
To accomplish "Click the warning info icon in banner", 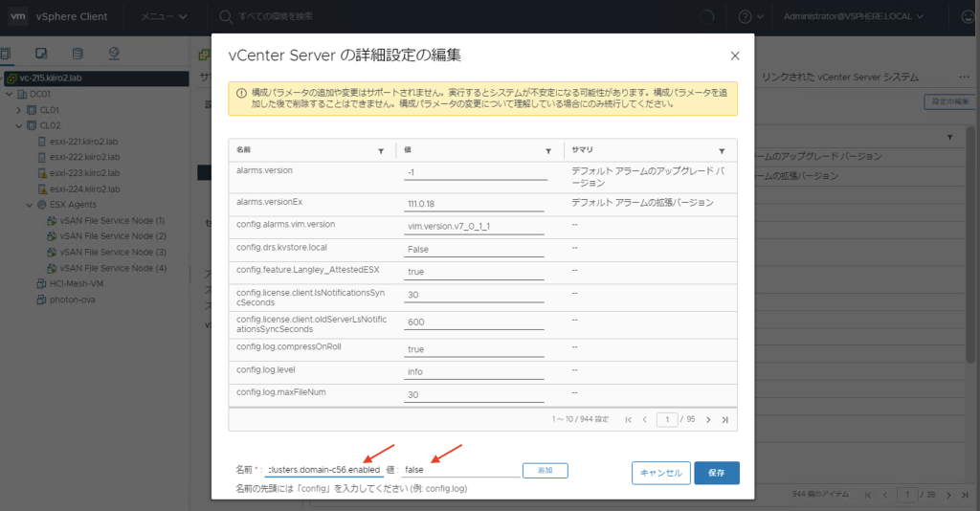I will pyautogui.click(x=241, y=93).
